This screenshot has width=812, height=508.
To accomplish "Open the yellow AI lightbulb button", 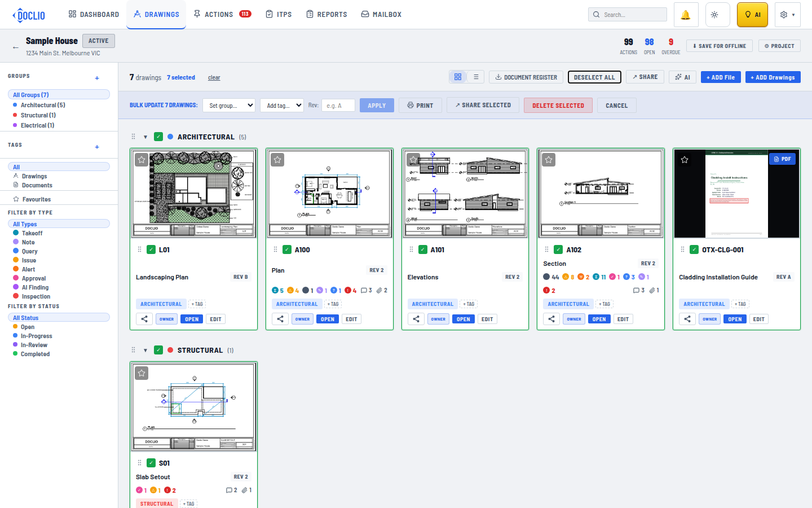I will pyautogui.click(x=752, y=15).
